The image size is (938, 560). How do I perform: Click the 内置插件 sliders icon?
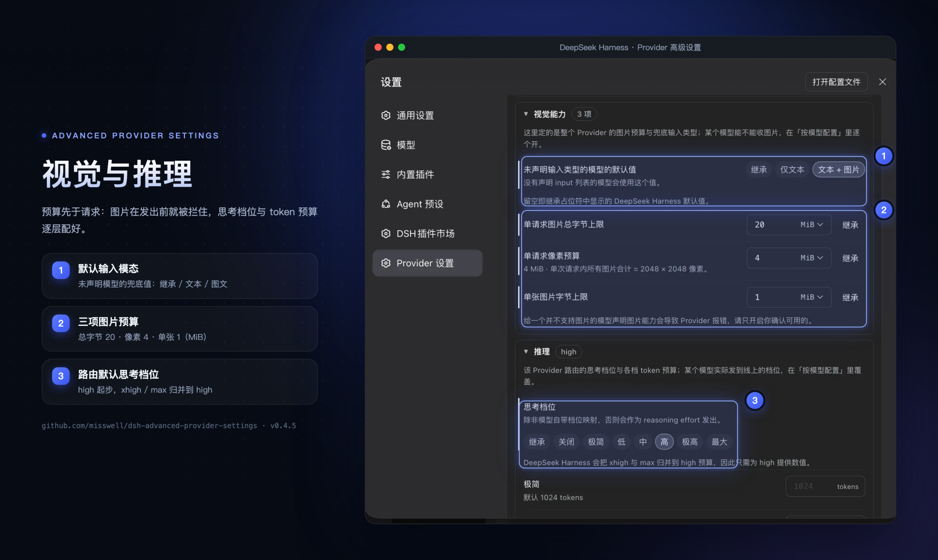[385, 174]
